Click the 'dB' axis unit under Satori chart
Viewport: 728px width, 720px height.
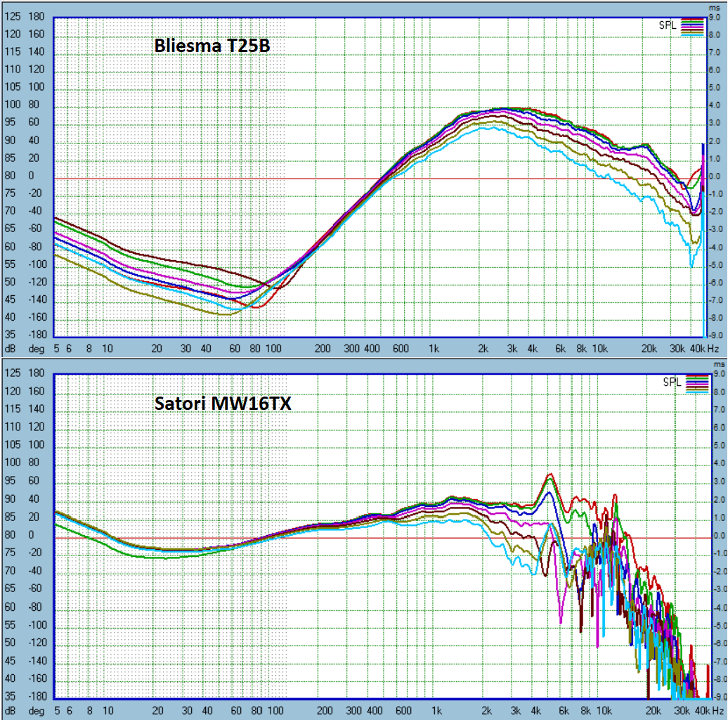click(11, 711)
